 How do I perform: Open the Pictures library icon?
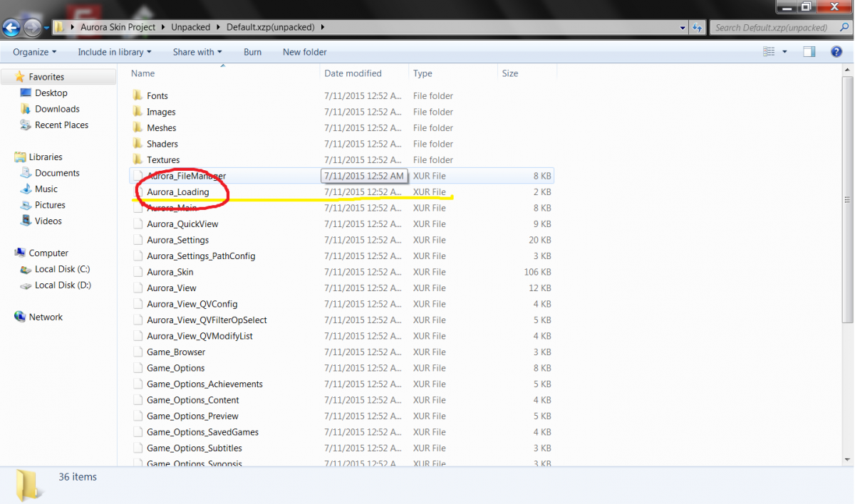click(x=26, y=205)
